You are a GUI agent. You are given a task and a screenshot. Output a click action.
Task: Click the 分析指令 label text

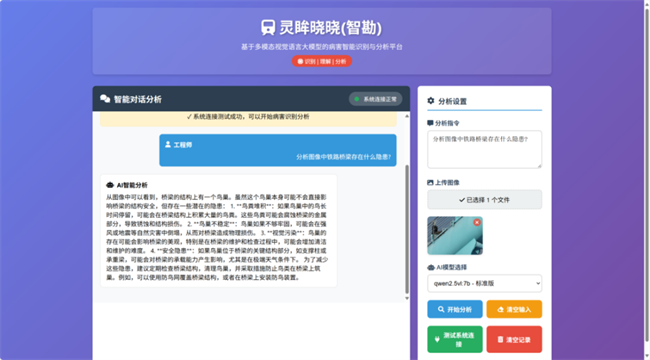[447, 123]
